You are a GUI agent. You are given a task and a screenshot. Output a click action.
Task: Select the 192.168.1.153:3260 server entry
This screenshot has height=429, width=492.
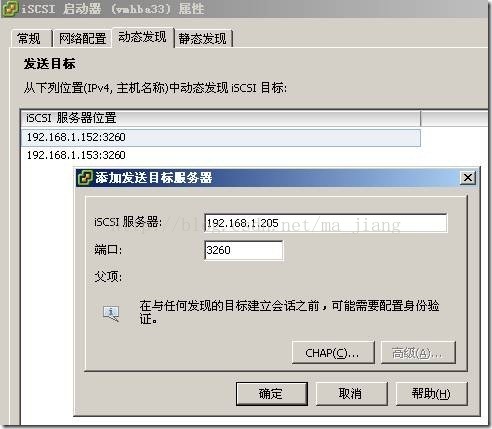pyautogui.click(x=221, y=155)
